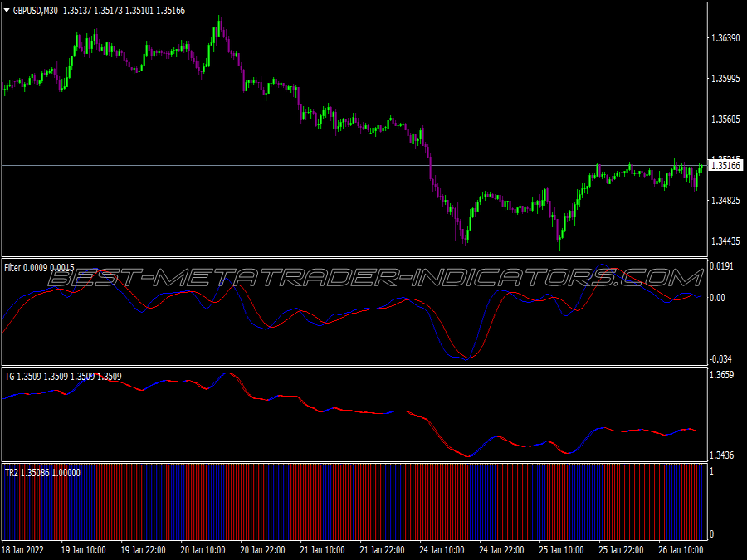Click the 1.35605 price scale label

(725, 119)
